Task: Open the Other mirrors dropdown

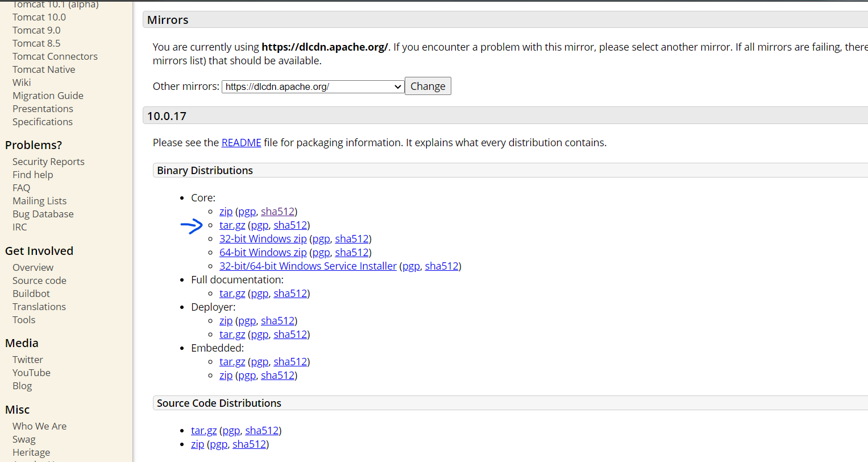Action: click(x=313, y=86)
